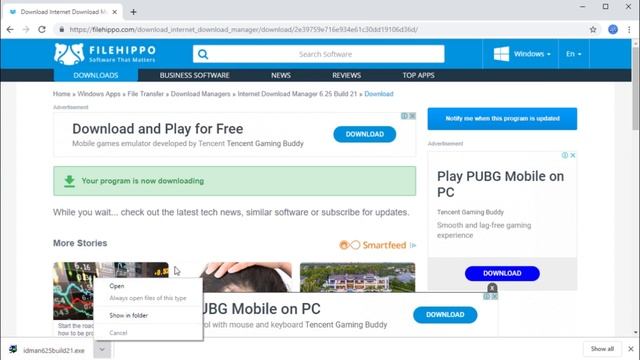Click Show all downloads button
Screen dimensions: 640x360
click(602, 349)
